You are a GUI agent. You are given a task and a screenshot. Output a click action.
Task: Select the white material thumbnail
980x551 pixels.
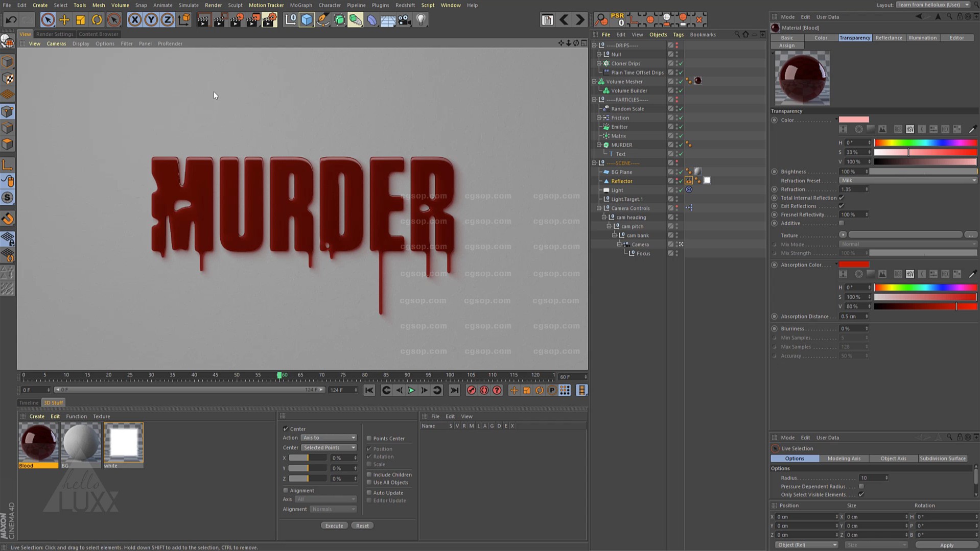pyautogui.click(x=124, y=443)
